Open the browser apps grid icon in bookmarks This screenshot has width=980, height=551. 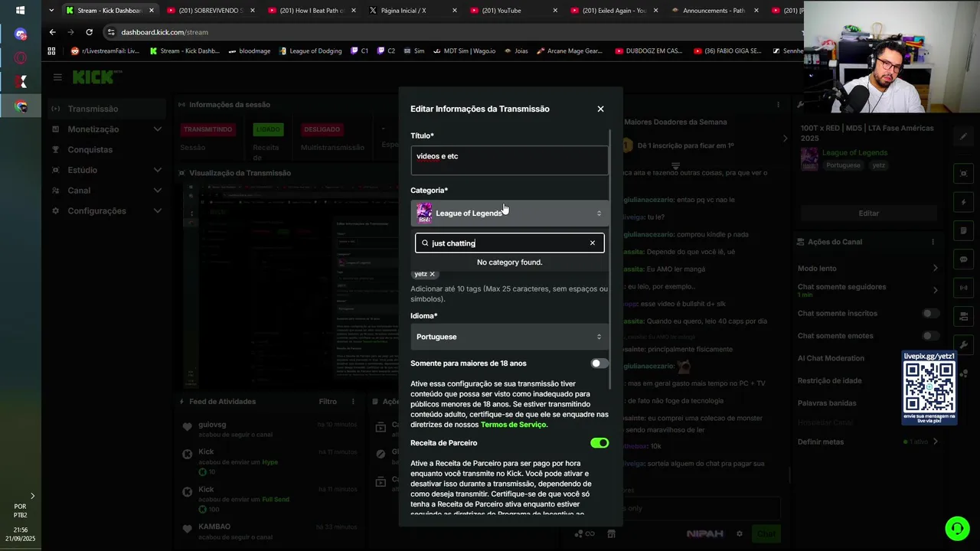[52, 51]
